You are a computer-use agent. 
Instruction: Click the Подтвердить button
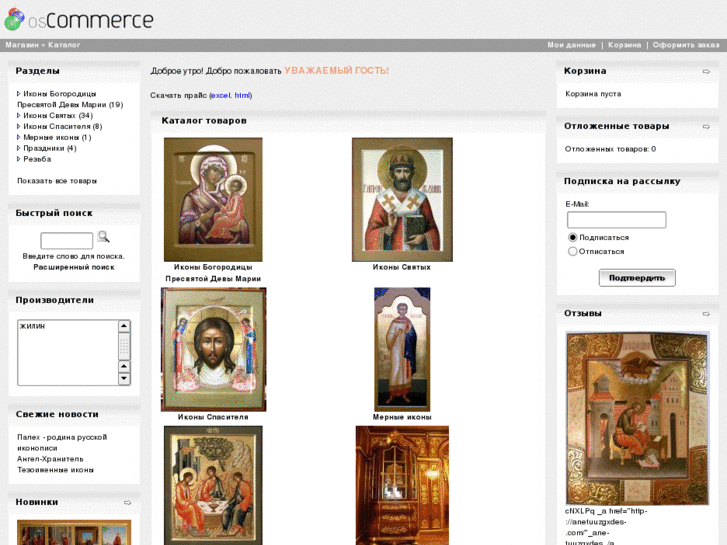[x=637, y=278]
